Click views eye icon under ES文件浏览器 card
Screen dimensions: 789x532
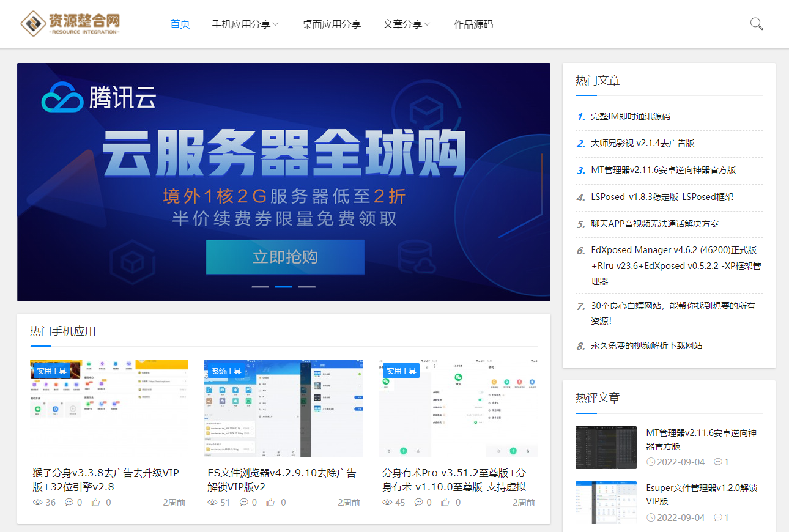tap(213, 503)
